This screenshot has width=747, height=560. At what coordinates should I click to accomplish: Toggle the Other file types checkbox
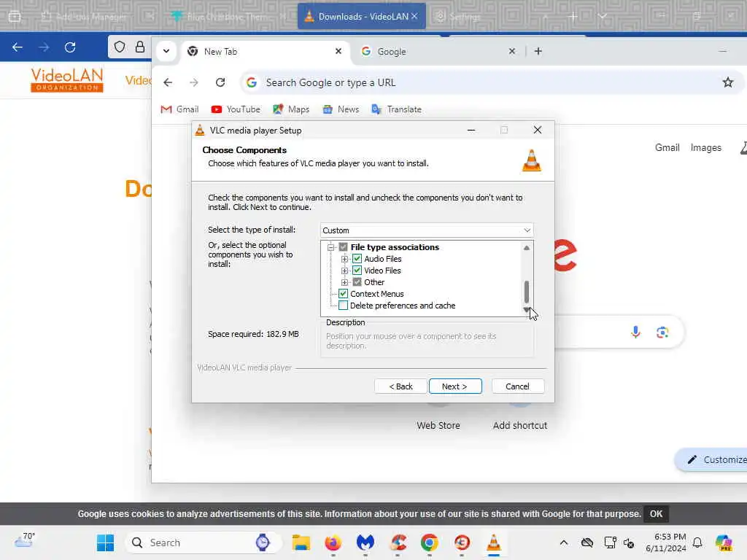[357, 282]
